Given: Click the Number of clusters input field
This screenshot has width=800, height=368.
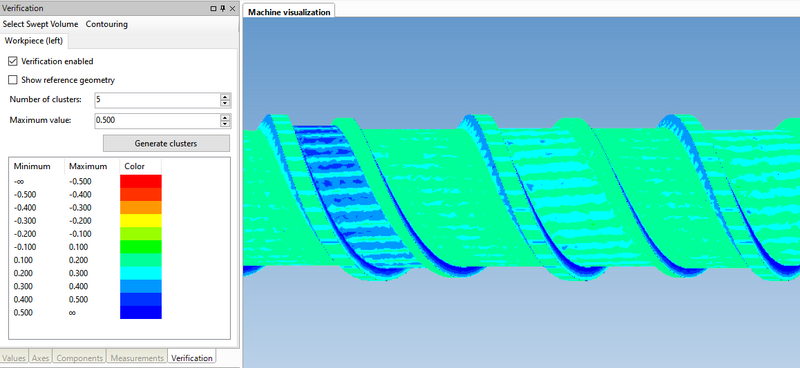Looking at the screenshot, I should pos(157,100).
